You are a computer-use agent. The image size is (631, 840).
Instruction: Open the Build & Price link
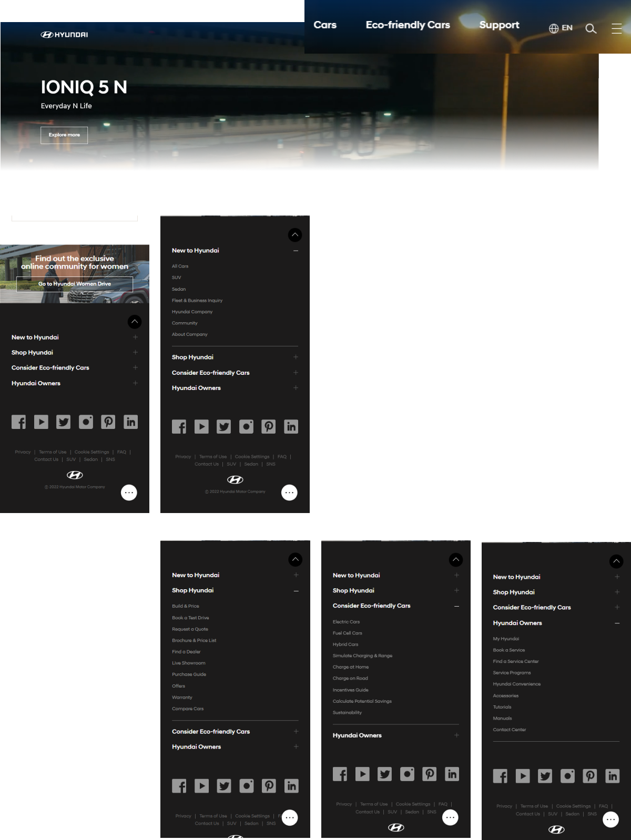point(186,606)
